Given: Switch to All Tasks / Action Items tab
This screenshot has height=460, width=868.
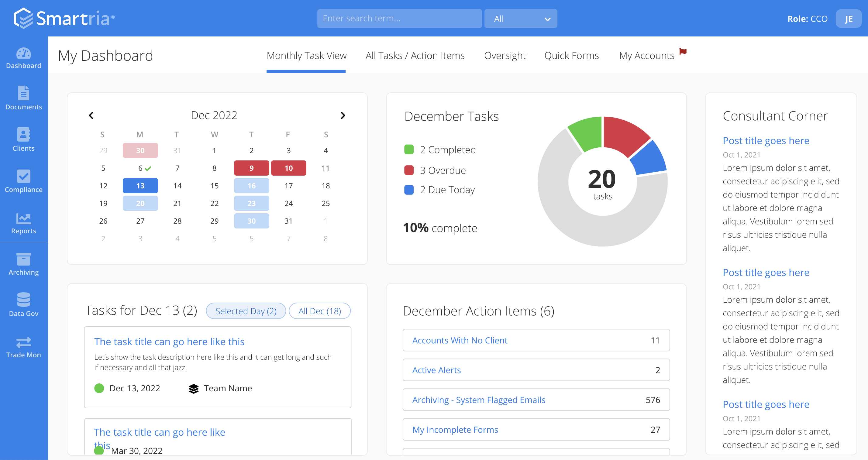Looking at the screenshot, I should point(415,56).
